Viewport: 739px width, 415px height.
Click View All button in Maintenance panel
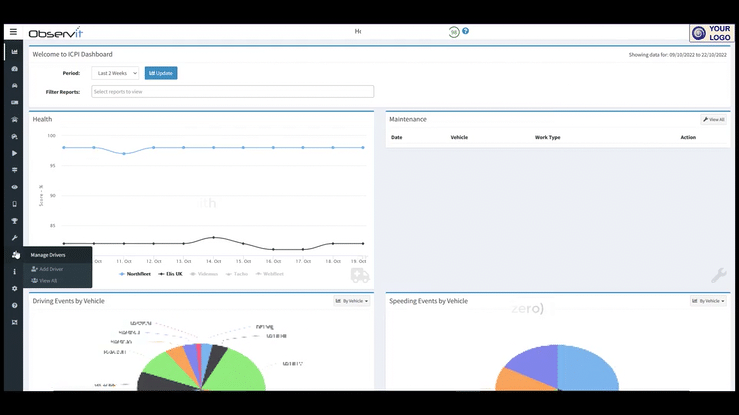pos(714,120)
